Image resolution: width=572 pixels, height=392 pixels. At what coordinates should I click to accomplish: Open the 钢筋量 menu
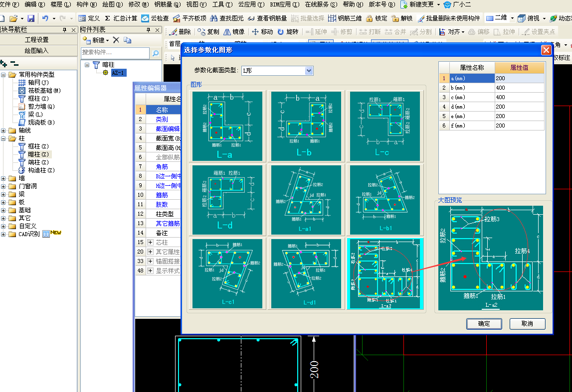(168, 4)
